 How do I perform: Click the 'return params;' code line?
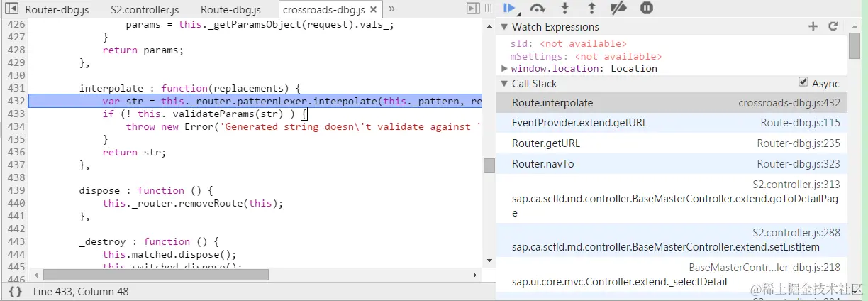click(143, 50)
